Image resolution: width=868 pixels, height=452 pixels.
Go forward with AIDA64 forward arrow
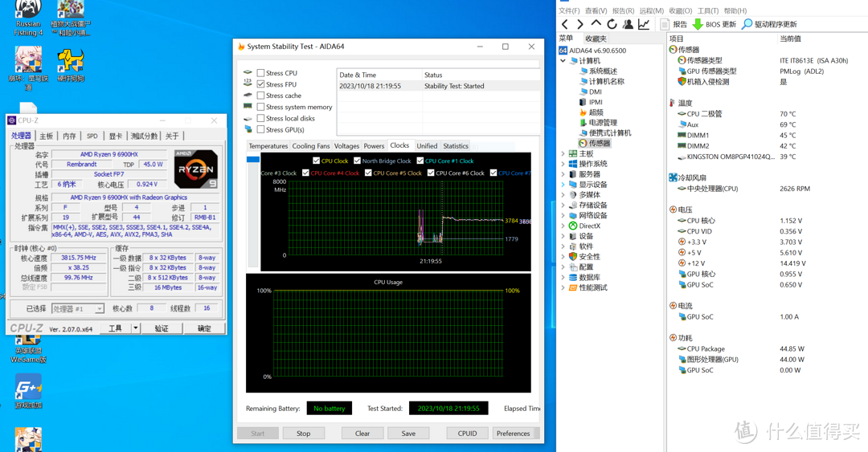pyautogui.click(x=579, y=24)
